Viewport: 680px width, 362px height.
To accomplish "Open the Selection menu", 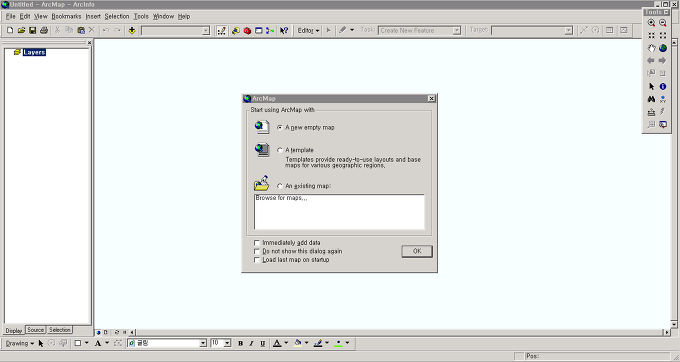I will click(117, 16).
